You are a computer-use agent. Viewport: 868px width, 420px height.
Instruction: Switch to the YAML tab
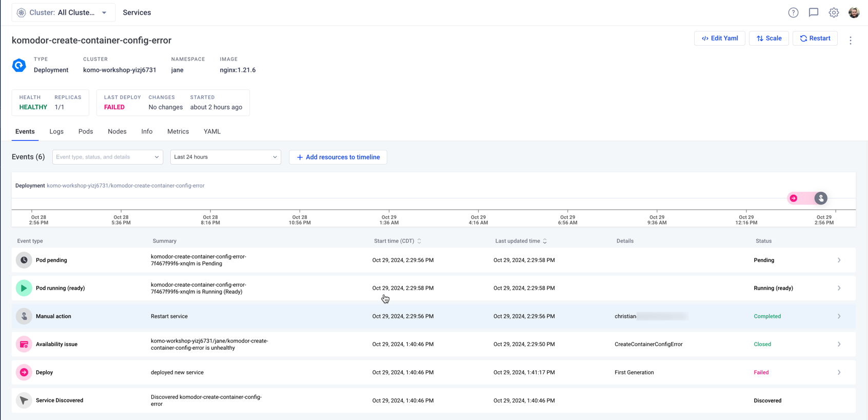(x=212, y=132)
